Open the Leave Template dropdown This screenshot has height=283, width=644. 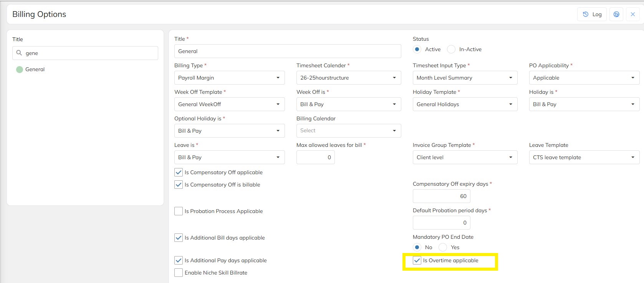pyautogui.click(x=584, y=157)
